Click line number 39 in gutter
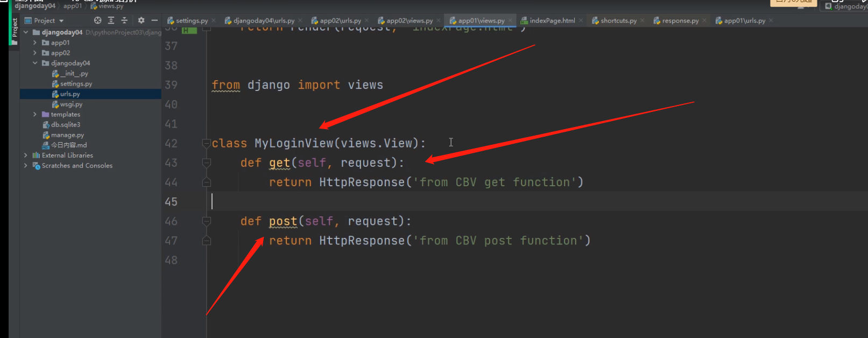Viewport: 868px width, 338px height. pos(171,85)
